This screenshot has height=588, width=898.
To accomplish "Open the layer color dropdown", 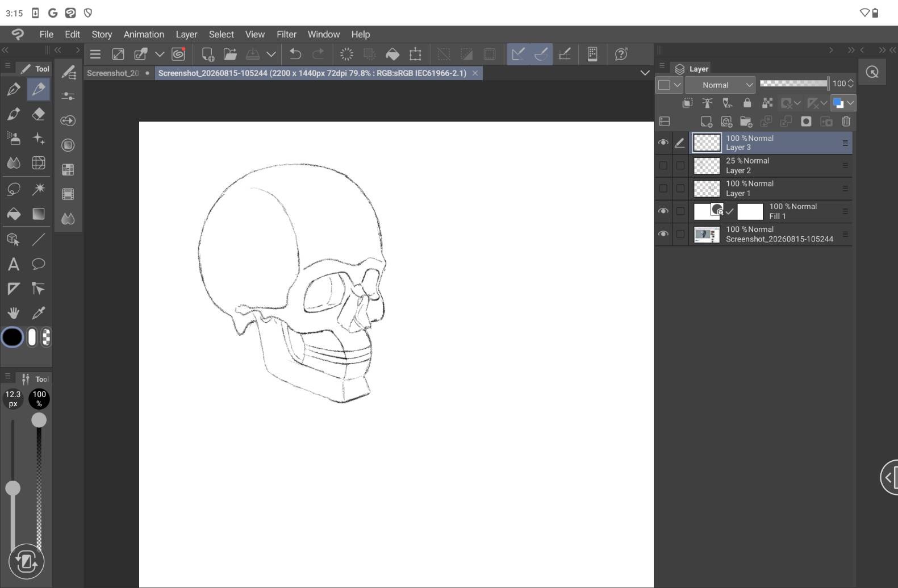I will point(843,103).
